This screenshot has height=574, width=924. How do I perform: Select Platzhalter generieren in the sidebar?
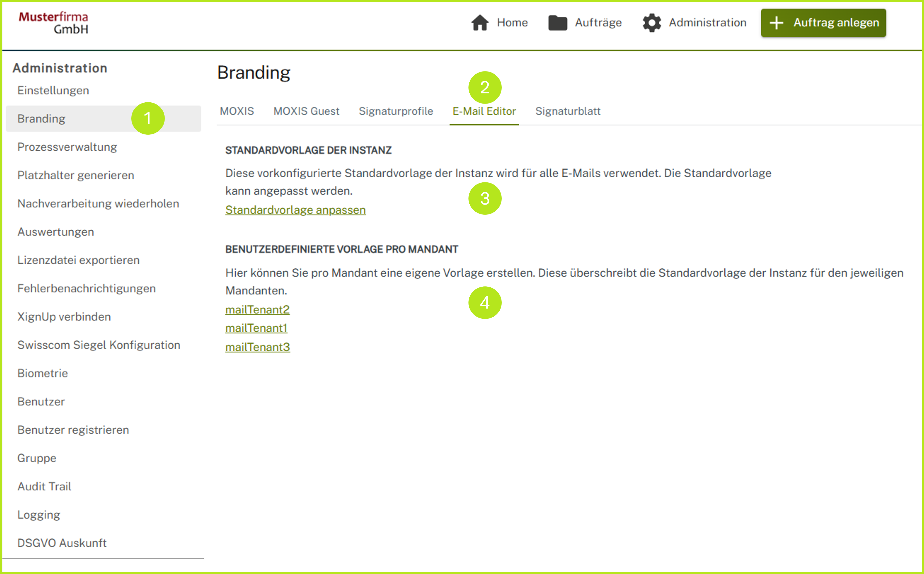point(75,175)
